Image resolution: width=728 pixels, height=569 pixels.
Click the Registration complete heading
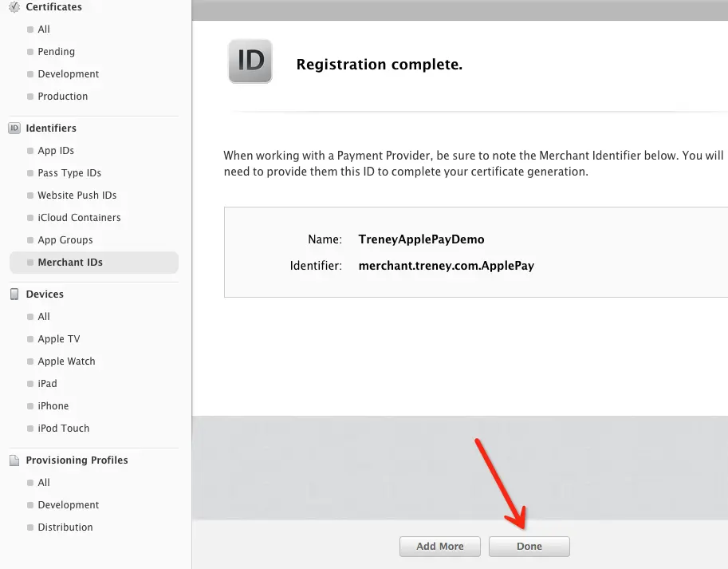(x=380, y=64)
